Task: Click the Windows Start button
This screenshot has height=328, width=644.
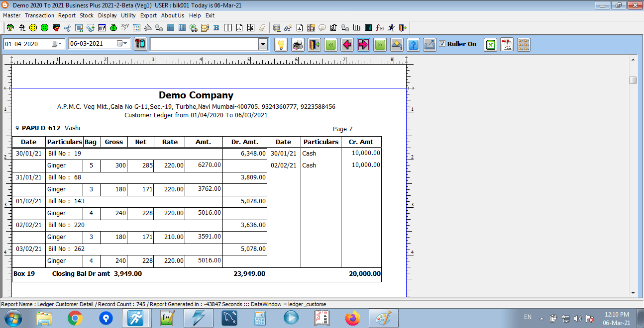Action: coord(12,318)
